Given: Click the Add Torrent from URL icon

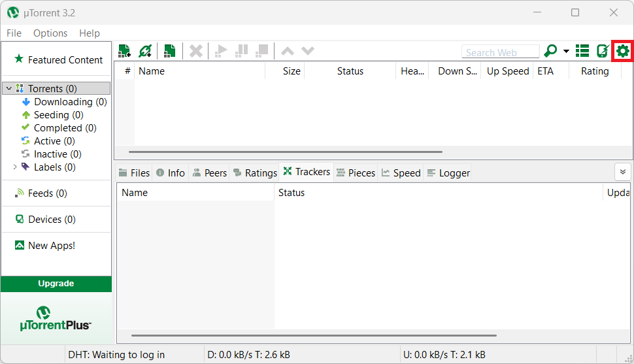Looking at the screenshot, I should point(145,51).
